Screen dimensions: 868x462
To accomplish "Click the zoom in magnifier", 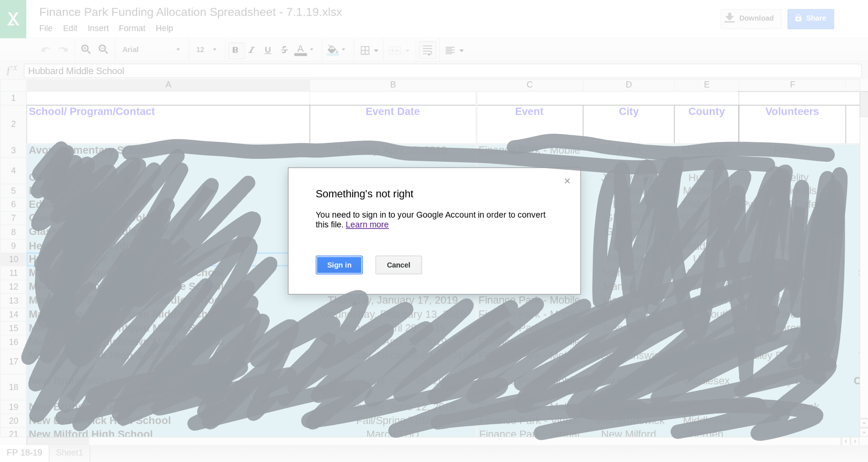I will point(86,50).
